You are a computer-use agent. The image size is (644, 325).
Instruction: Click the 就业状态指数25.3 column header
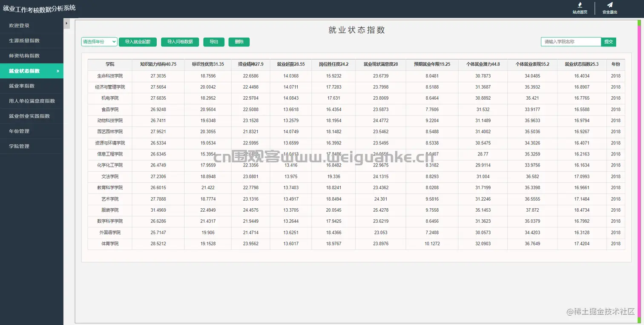[582, 64]
